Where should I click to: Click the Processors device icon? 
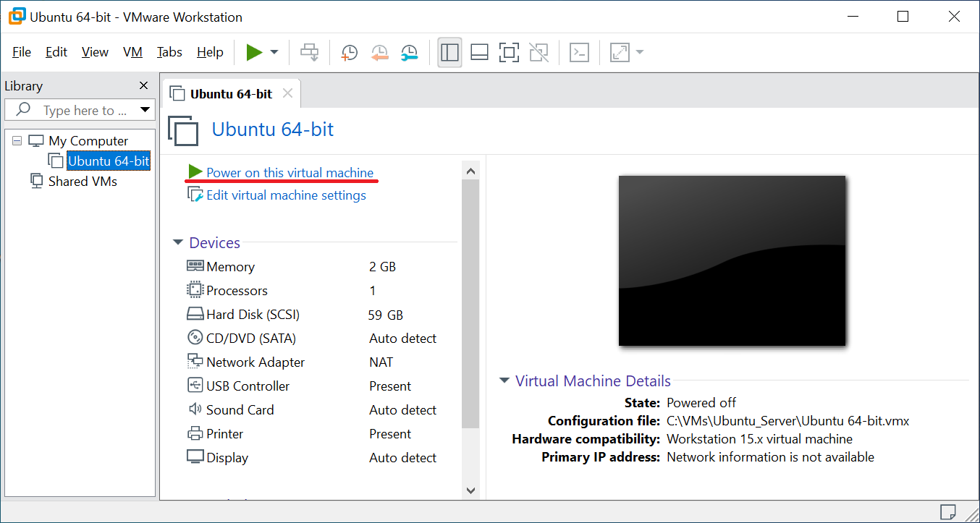coord(195,290)
